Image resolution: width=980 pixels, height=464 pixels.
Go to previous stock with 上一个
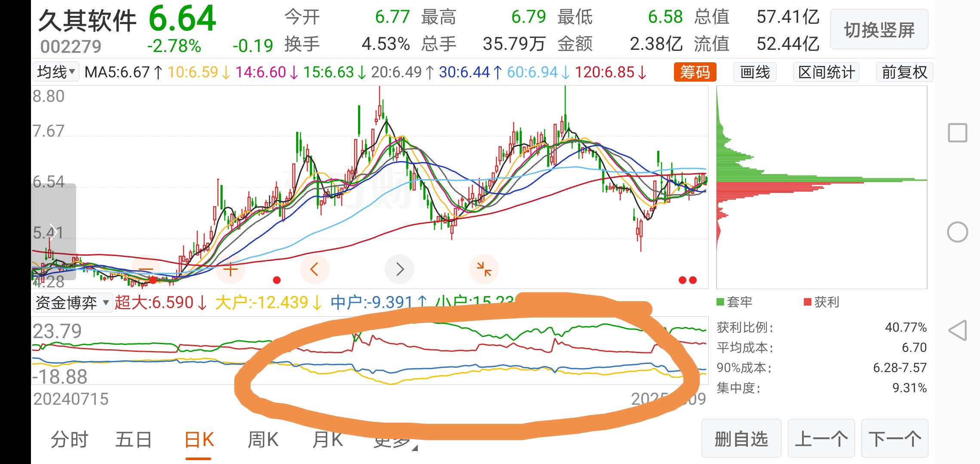coord(821,439)
